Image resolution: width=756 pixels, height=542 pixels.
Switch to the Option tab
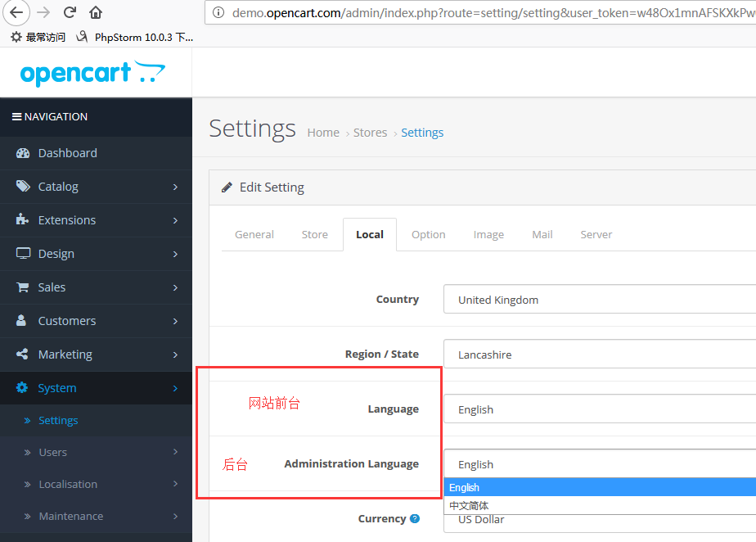[x=429, y=234]
